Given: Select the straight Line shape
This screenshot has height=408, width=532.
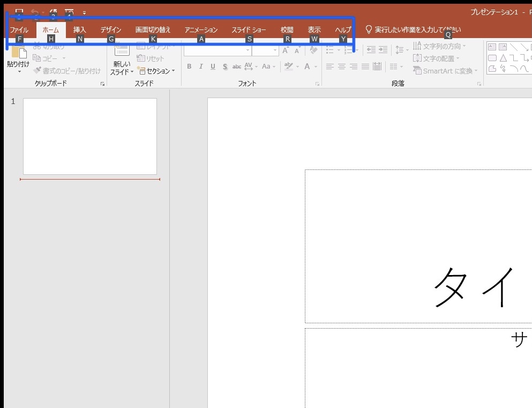Looking at the screenshot, I should click(514, 47).
